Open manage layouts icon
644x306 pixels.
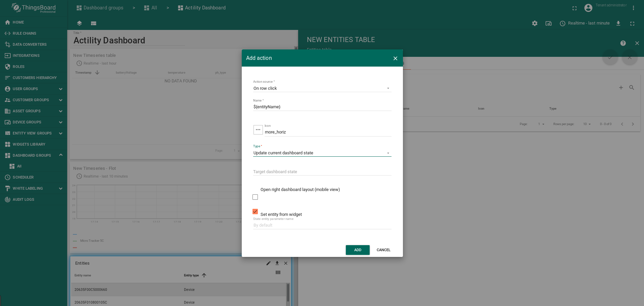(94, 23)
